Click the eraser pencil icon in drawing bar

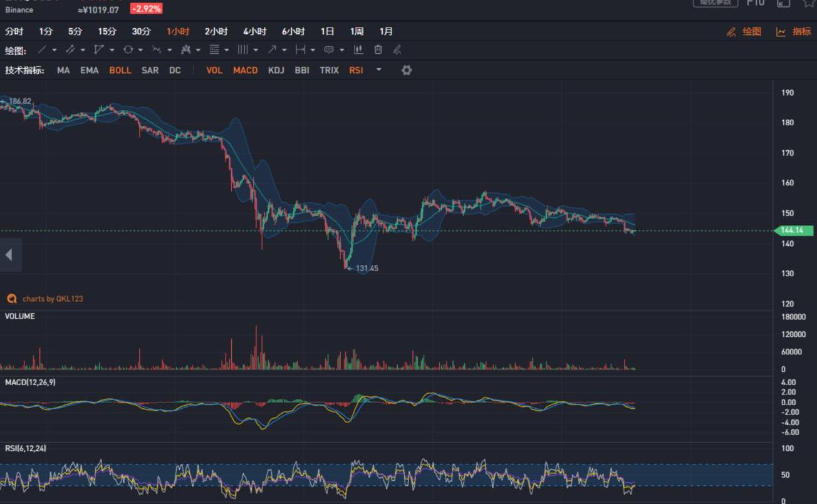397,50
